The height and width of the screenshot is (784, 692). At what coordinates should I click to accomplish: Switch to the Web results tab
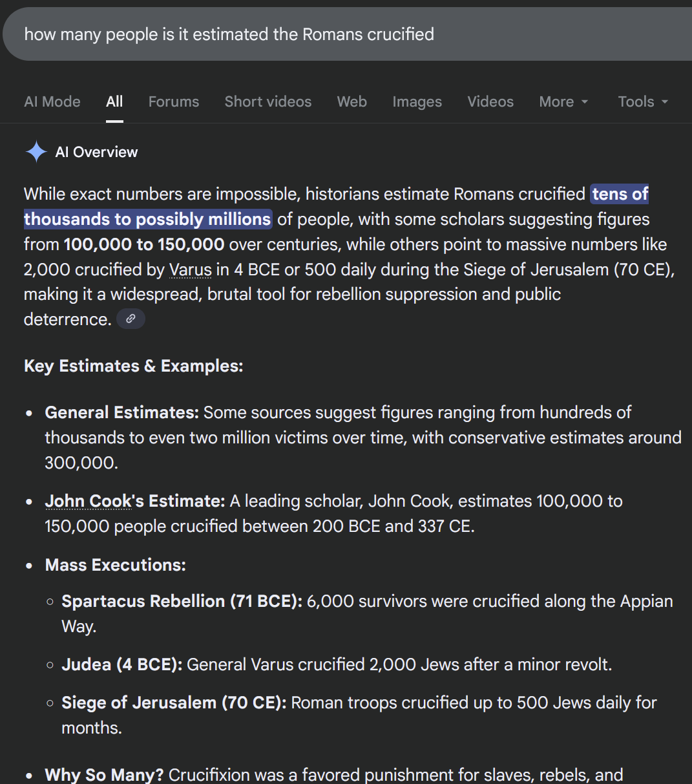click(351, 101)
